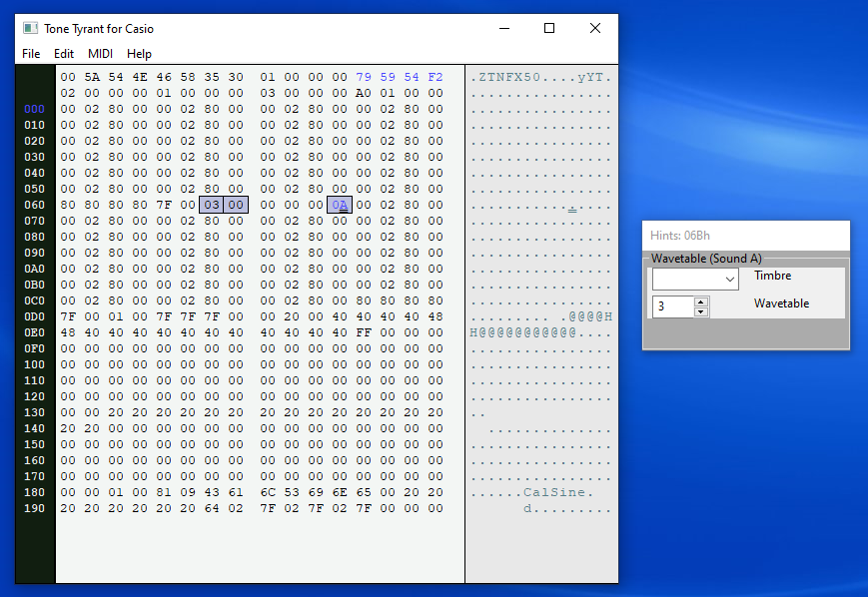Click the ZTNFX50 text in ASCII column
The height and width of the screenshot is (597, 868).
point(509,77)
